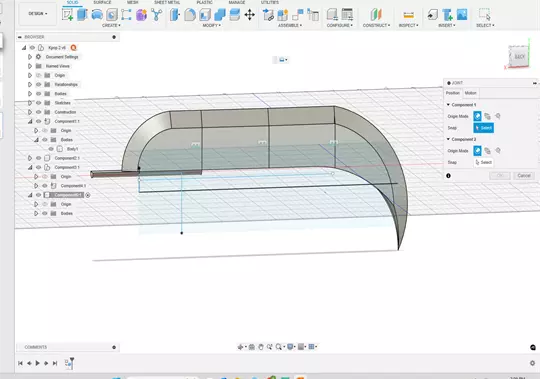Select the Fillet tool icon
Screen dimensions: 540x379
pyautogui.click(x=190, y=15)
